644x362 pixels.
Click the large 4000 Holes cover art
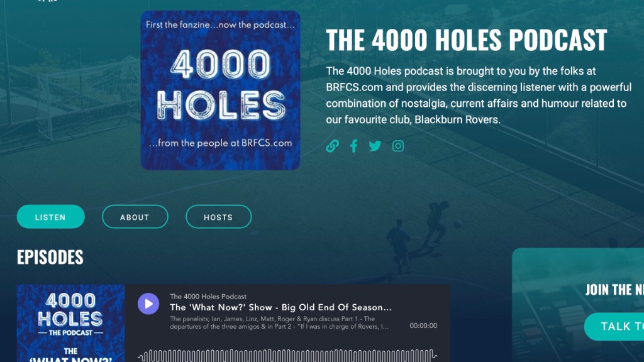point(220,90)
